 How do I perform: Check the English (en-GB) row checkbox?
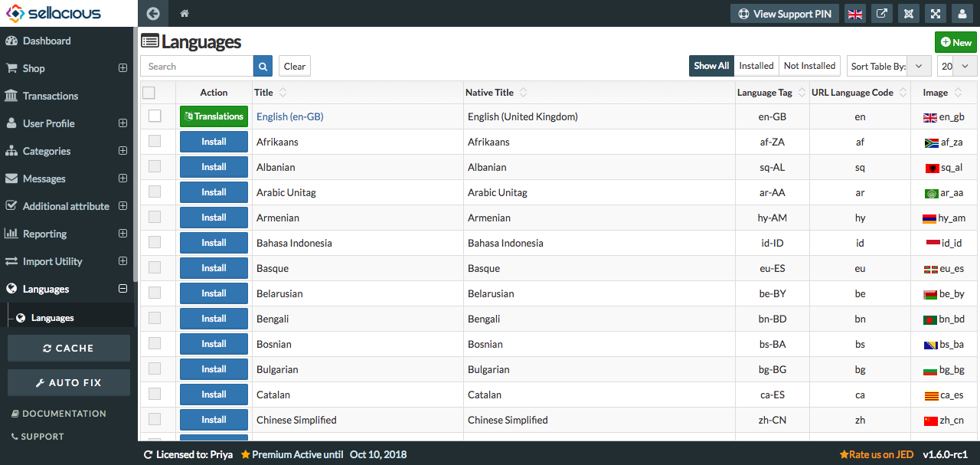[155, 116]
